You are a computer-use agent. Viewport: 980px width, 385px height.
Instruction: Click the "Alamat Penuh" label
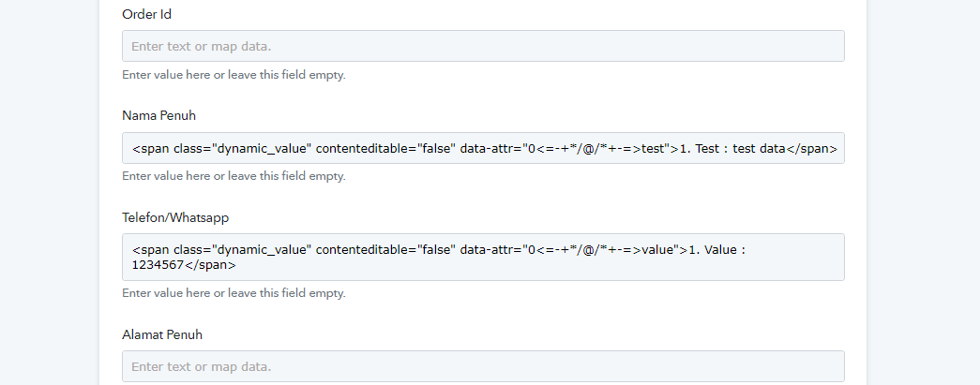(162, 334)
